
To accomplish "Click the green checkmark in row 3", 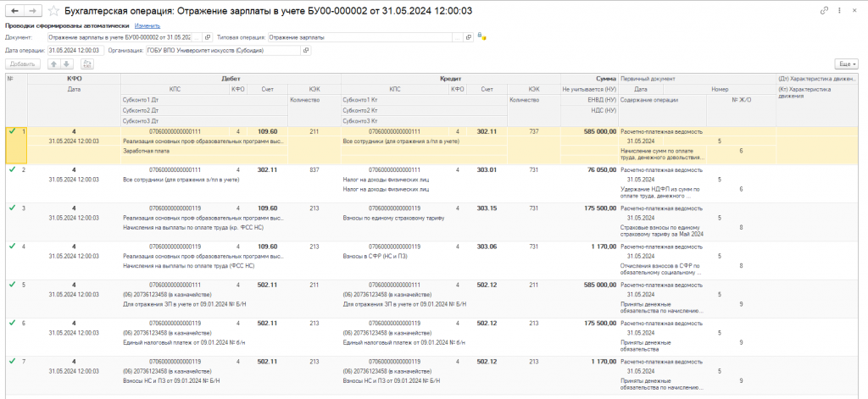I will (12, 208).
